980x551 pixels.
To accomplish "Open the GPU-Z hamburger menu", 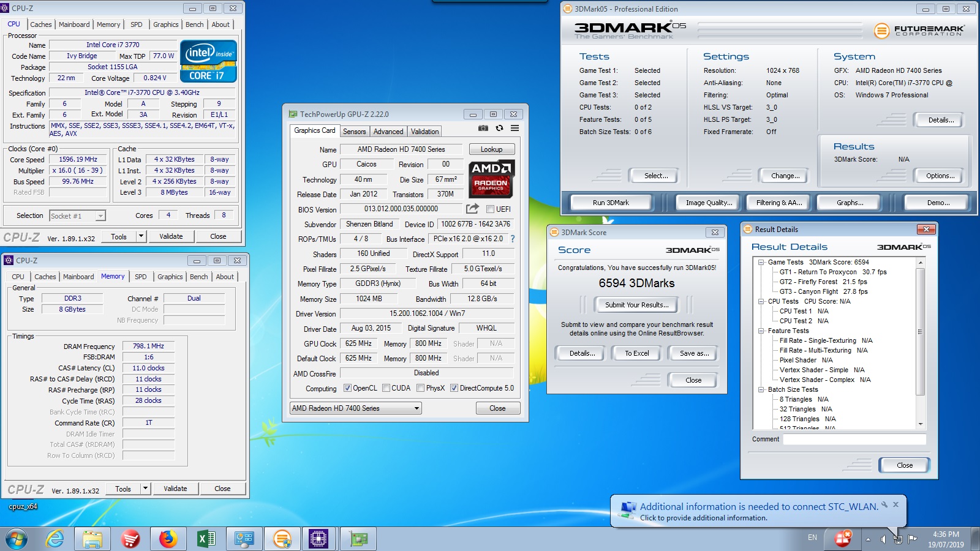I will [515, 128].
